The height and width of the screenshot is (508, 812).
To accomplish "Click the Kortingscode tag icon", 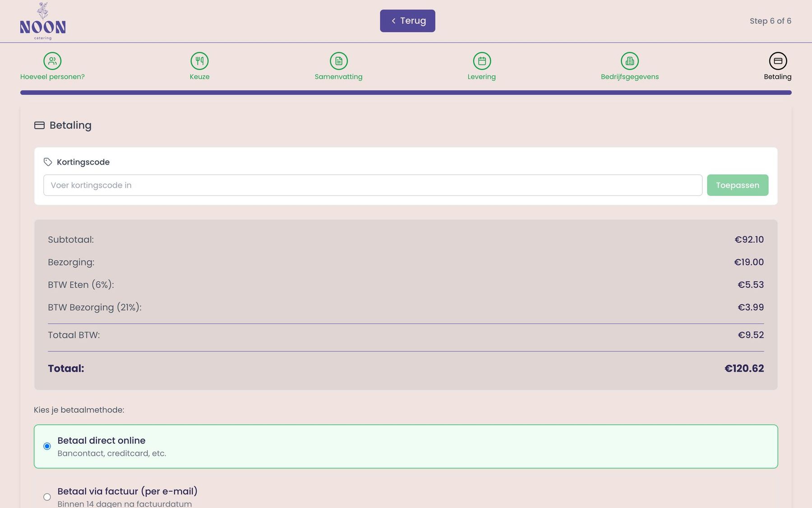I will 48,162.
